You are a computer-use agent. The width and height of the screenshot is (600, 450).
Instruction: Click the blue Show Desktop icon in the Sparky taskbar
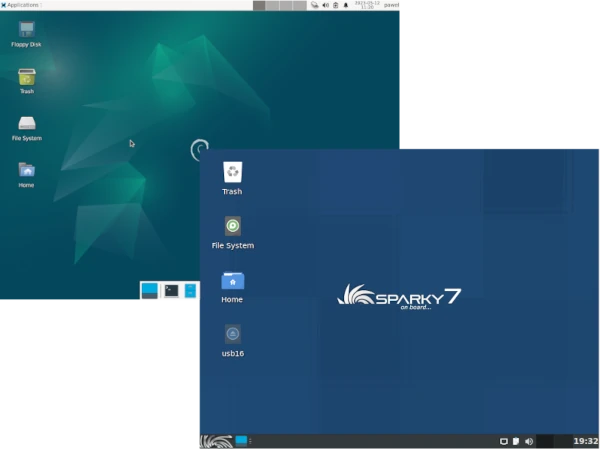point(241,441)
